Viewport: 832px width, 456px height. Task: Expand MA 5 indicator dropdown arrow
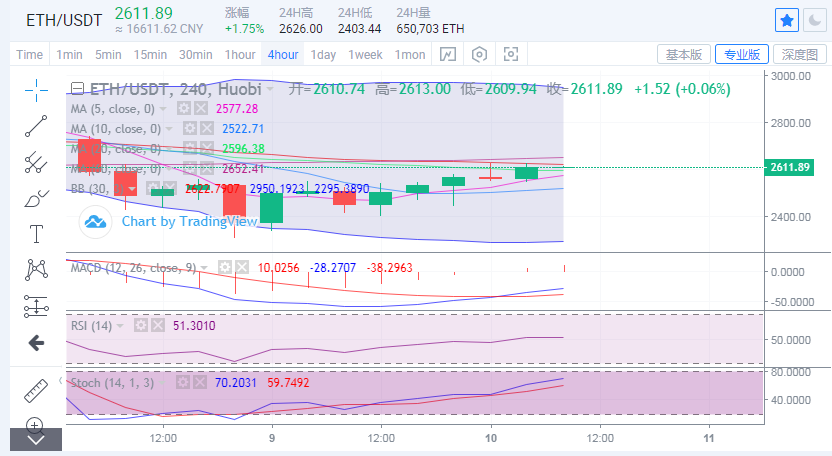point(163,109)
